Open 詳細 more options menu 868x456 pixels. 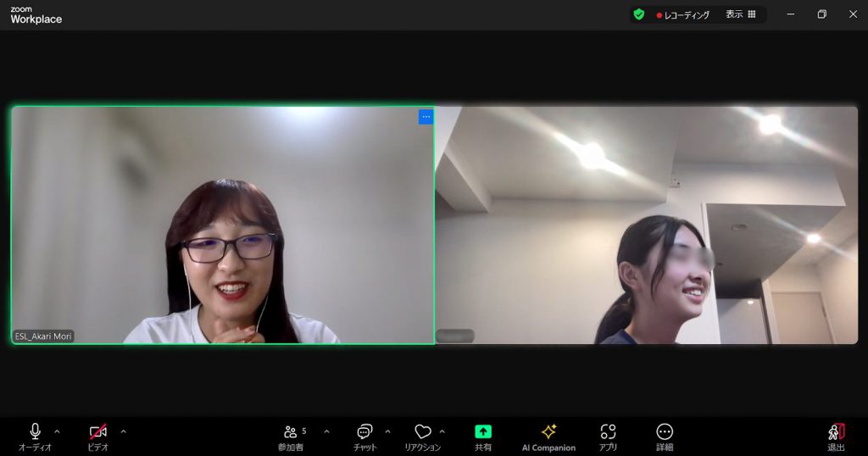(665, 432)
